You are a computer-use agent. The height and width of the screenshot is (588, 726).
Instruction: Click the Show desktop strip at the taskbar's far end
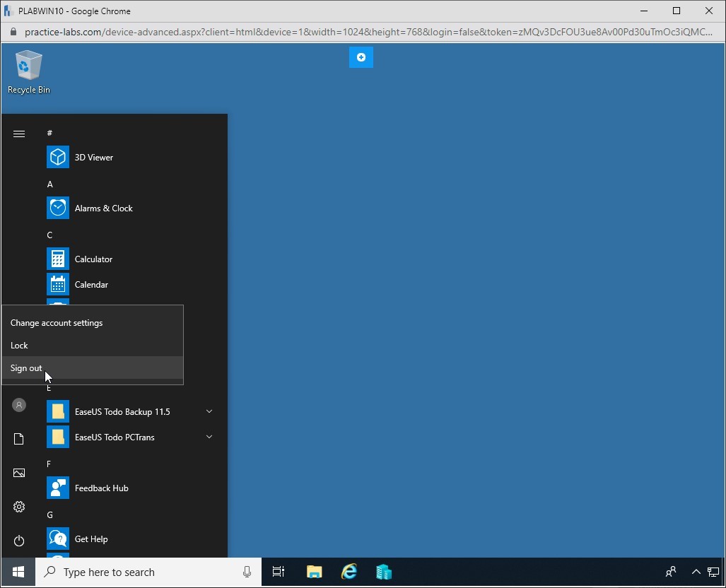point(723,572)
